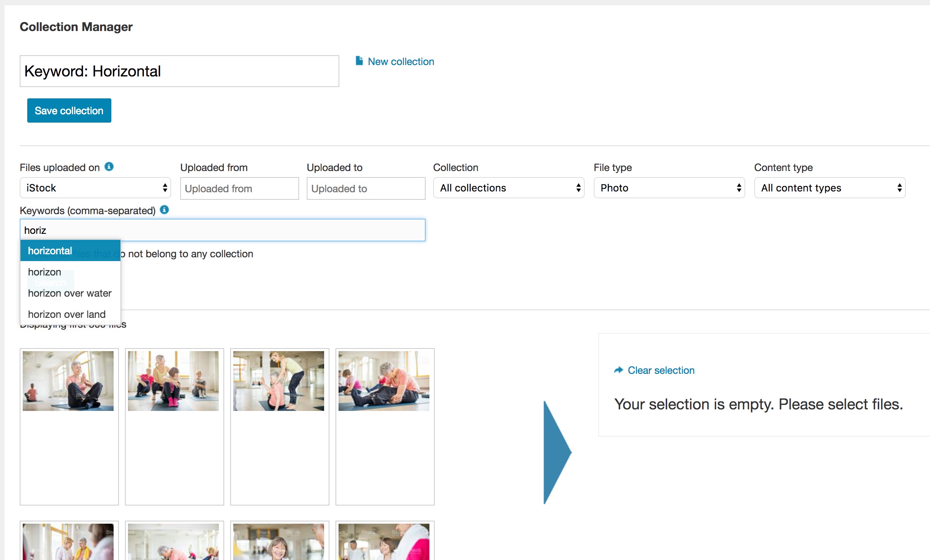Focus the Uploaded from date field

click(239, 188)
